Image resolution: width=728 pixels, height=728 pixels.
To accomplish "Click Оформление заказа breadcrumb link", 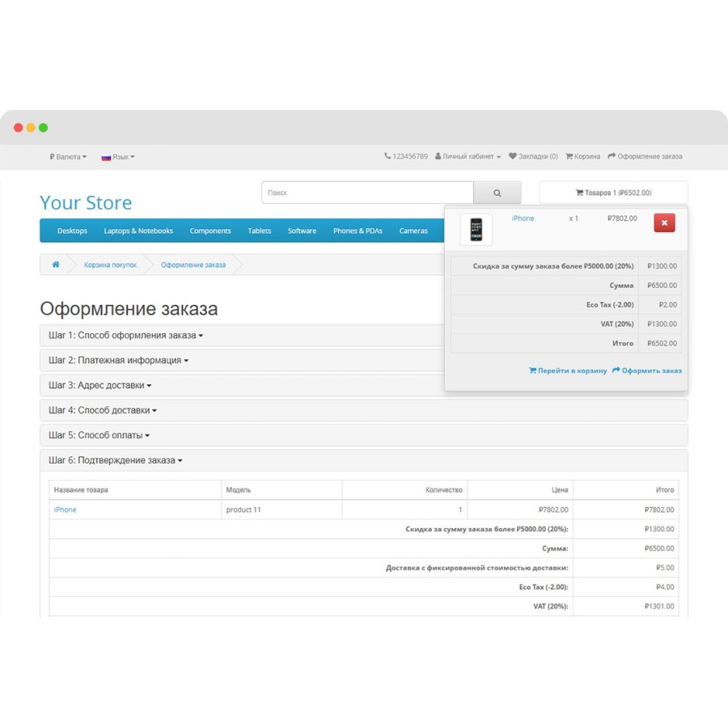I will 193,265.
